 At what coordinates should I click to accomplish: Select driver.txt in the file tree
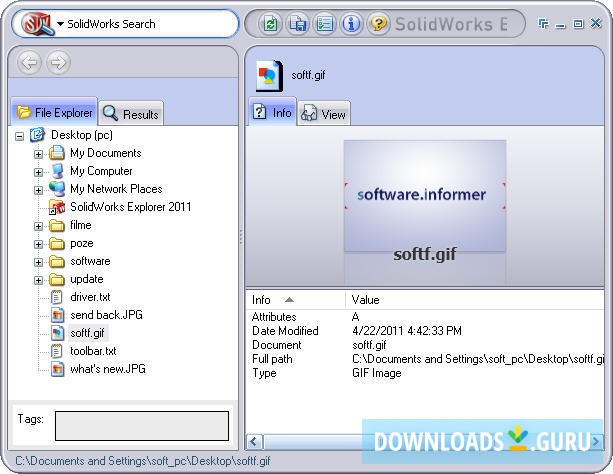(90, 297)
